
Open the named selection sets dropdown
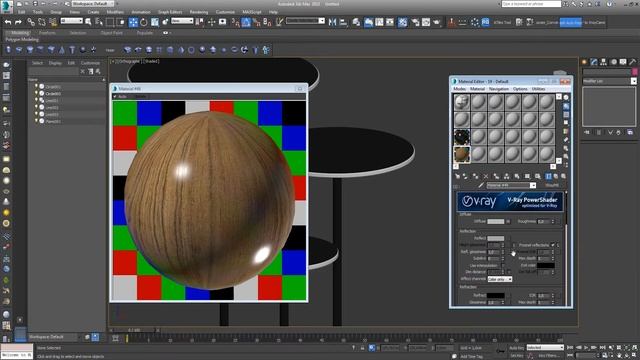[x=305, y=21]
